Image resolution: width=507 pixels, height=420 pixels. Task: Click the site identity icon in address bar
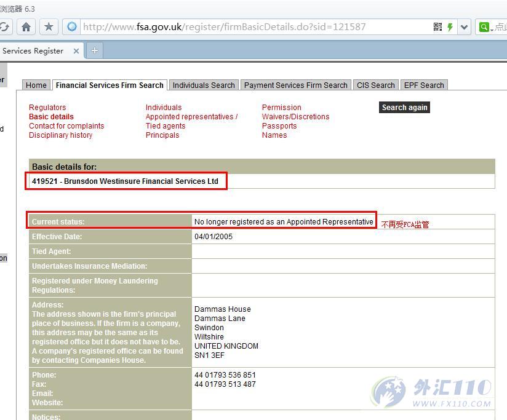[x=72, y=26]
